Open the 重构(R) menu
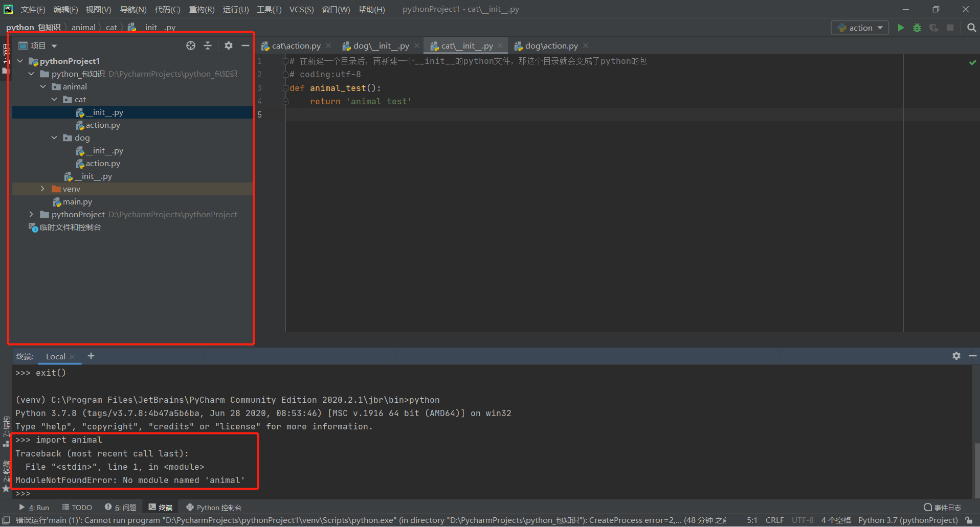This screenshot has width=980, height=527. tap(202, 10)
